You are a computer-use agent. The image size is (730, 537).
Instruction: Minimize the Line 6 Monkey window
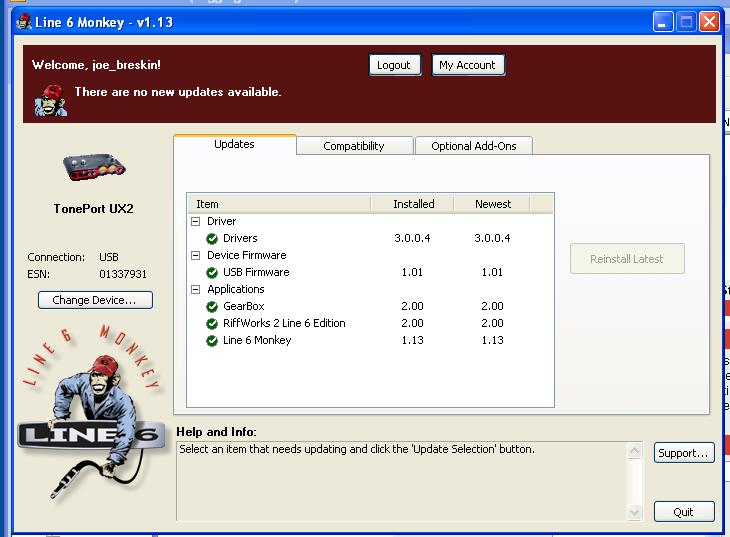tap(662, 22)
